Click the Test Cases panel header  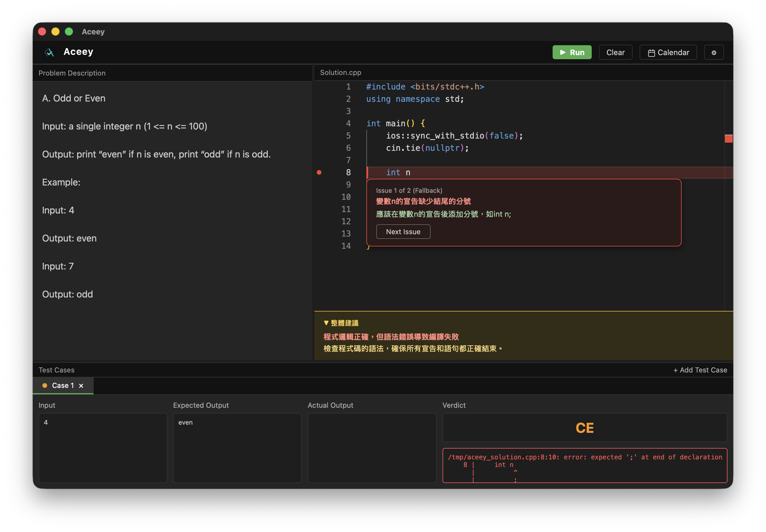coord(56,370)
